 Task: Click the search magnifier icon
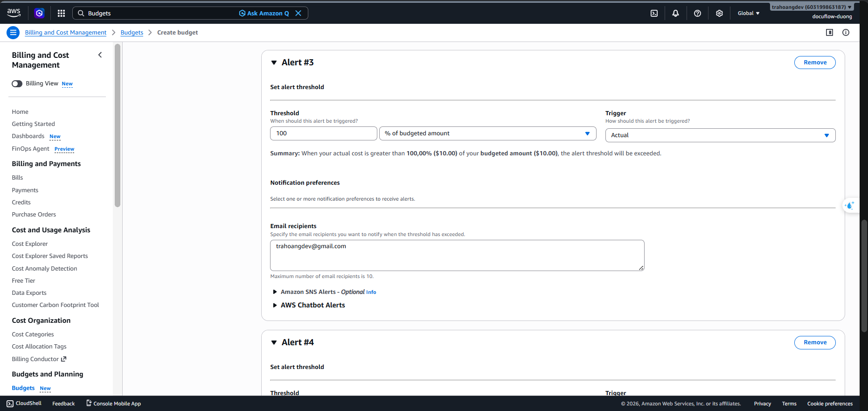click(x=81, y=13)
